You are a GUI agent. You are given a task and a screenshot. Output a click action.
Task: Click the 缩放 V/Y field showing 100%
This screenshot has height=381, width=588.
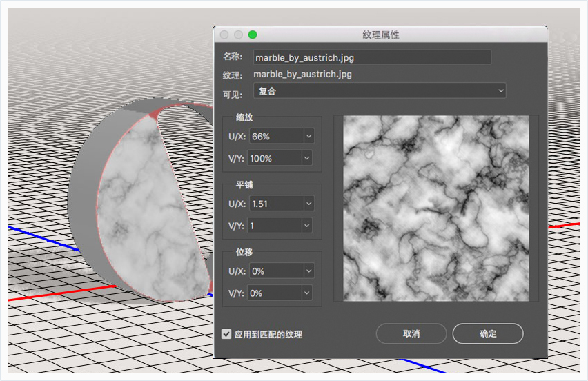click(x=275, y=158)
